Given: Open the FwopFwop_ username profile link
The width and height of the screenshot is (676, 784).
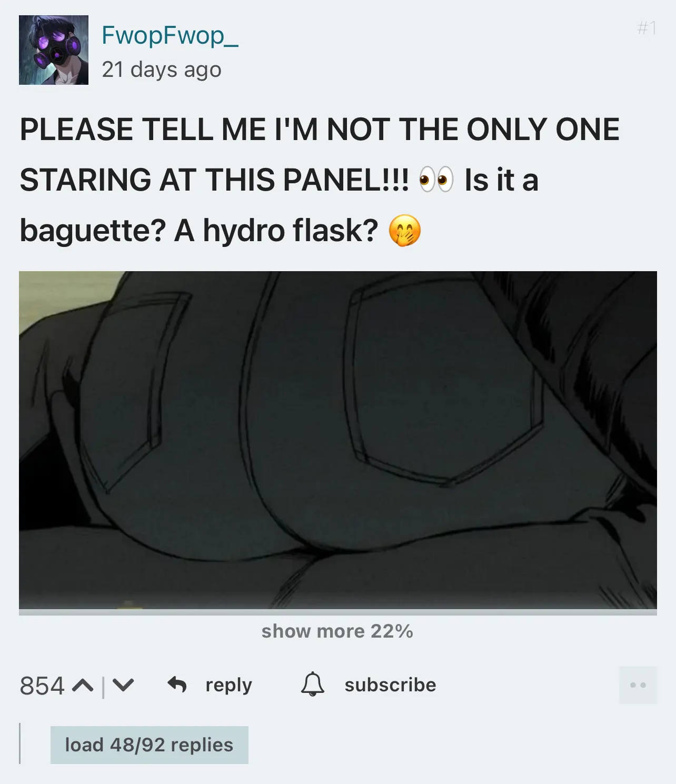Looking at the screenshot, I should point(170,35).
